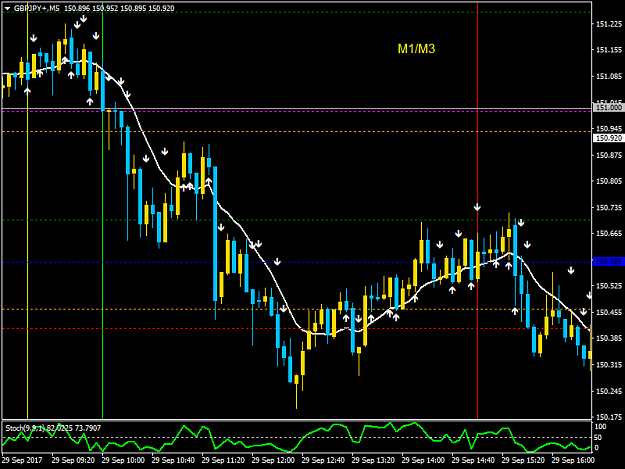Click the 151.085 price axis label
This screenshot has height=469, width=625.
609,76
